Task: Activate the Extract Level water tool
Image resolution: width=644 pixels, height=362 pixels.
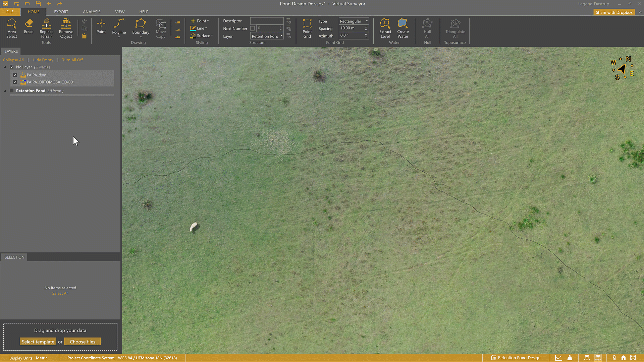Action: (385, 28)
